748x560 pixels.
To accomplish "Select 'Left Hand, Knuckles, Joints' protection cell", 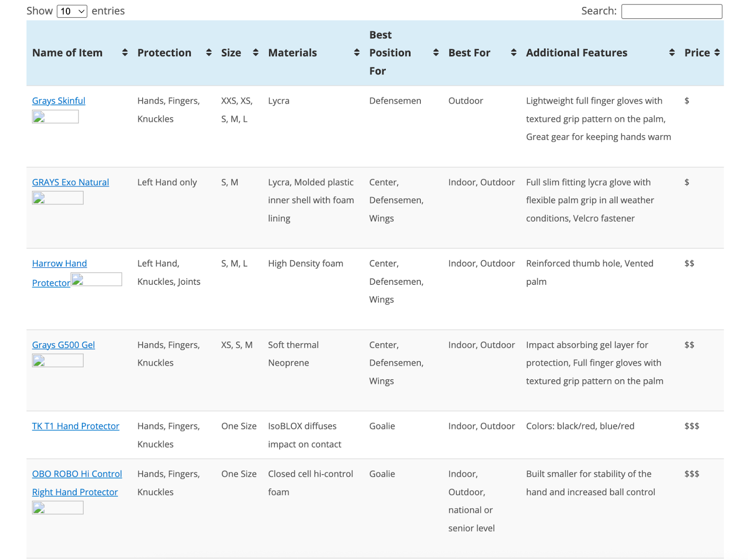I will [169, 273].
